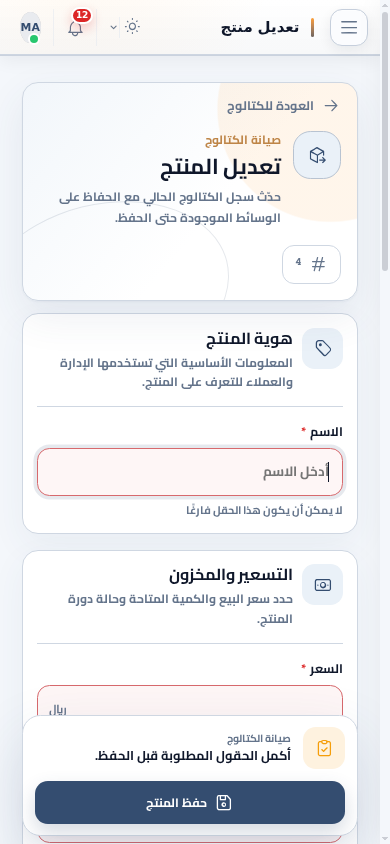
Task: Click the empty-field error message under name
Action: pos(264,510)
